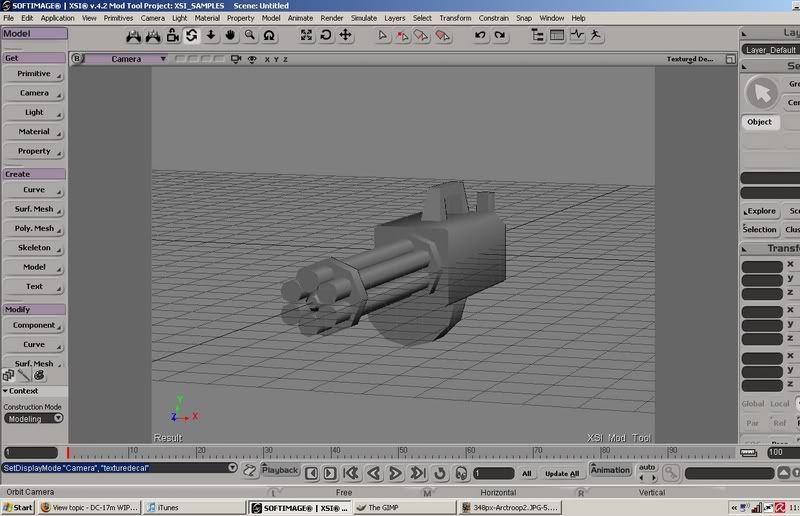The height and width of the screenshot is (516, 800).
Task: Open the Transform menu
Action: point(455,18)
